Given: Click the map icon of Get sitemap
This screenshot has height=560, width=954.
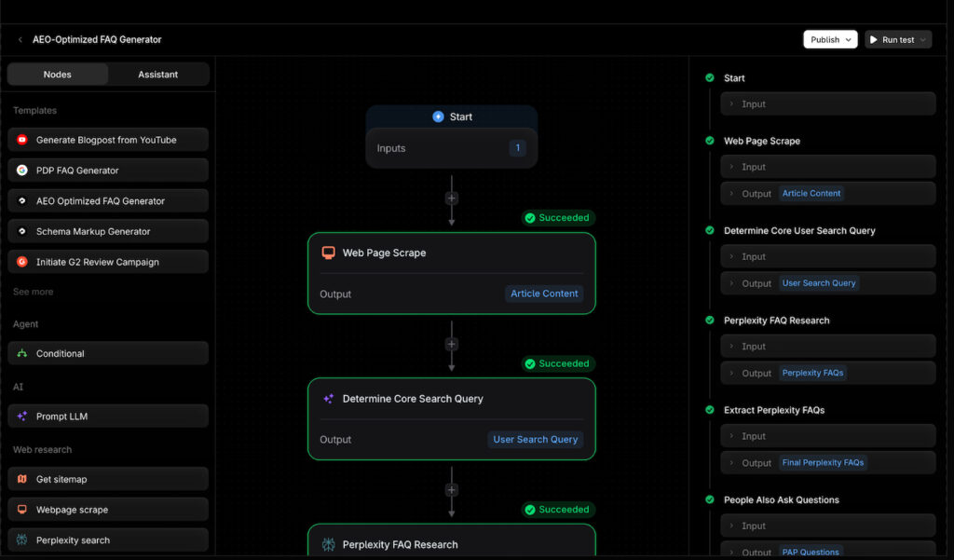Looking at the screenshot, I should [22, 478].
